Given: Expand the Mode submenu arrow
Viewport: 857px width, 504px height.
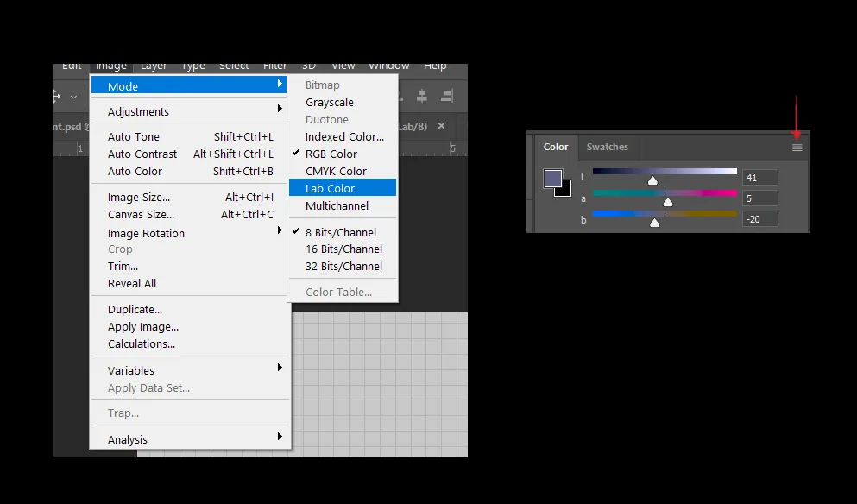Looking at the screenshot, I should tap(280, 84).
